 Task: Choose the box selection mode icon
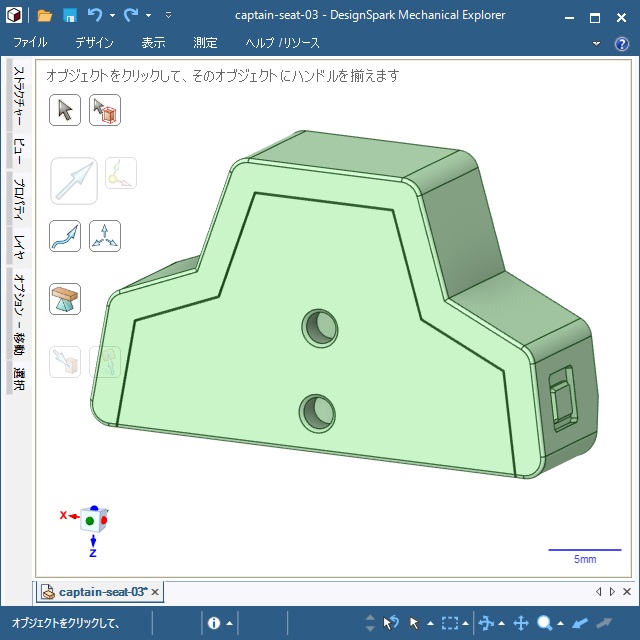point(449,623)
